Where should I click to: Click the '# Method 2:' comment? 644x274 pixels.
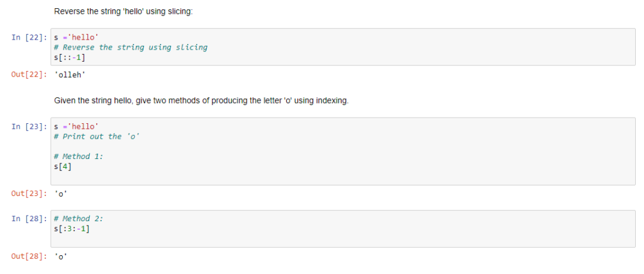pyautogui.click(x=79, y=219)
